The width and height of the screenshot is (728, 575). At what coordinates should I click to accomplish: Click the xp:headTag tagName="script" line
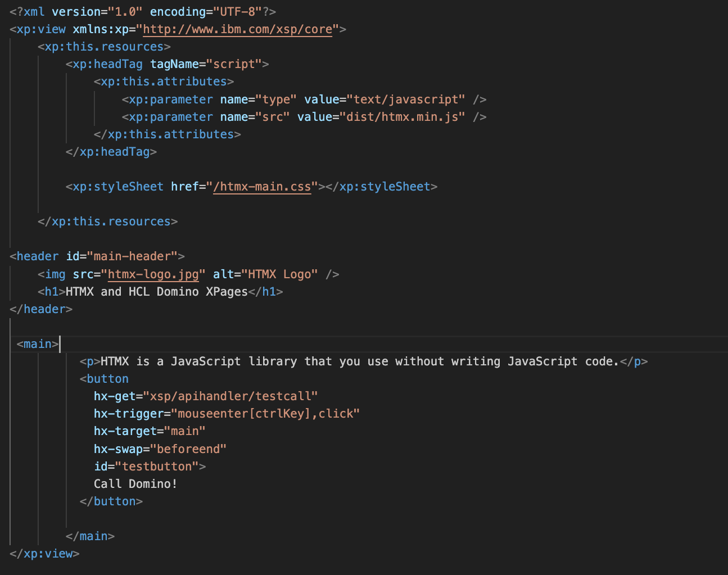click(168, 64)
